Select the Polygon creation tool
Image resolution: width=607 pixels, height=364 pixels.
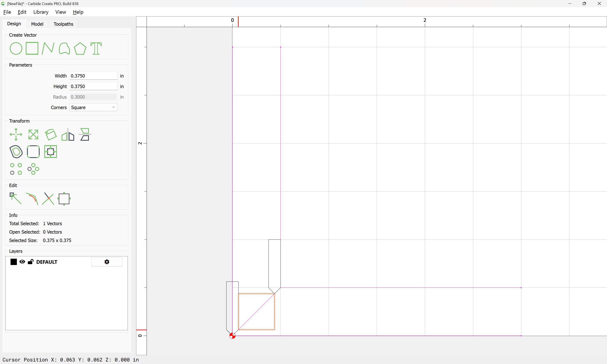click(x=80, y=48)
